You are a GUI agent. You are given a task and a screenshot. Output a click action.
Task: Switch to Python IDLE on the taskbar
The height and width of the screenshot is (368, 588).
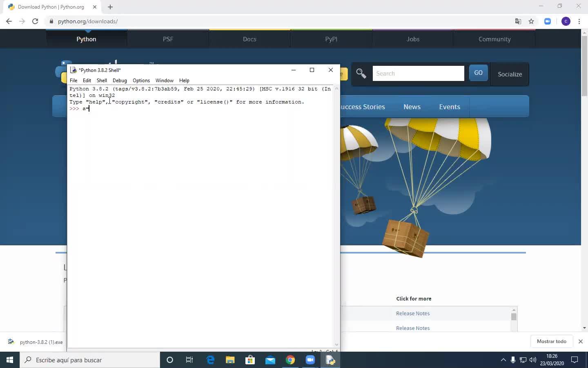click(330, 360)
